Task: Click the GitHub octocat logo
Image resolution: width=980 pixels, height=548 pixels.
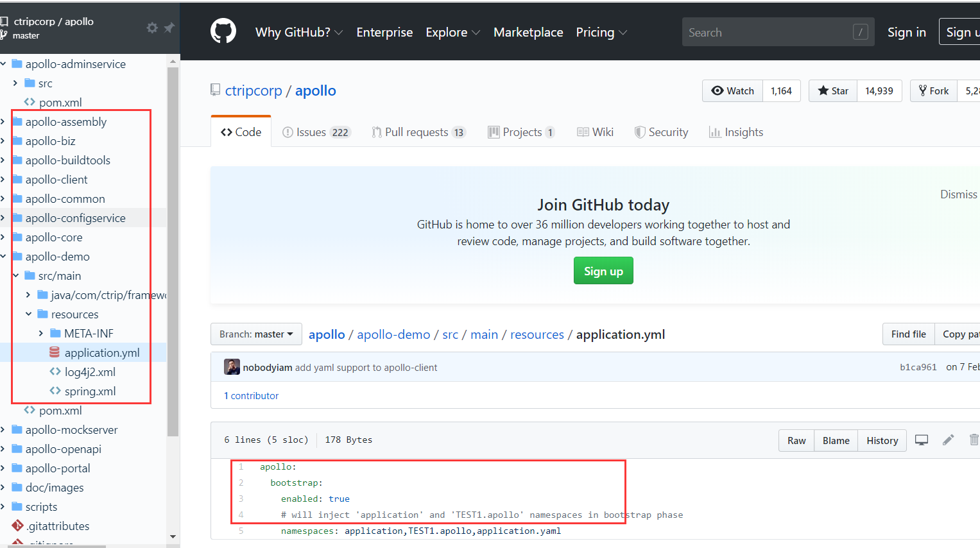Action: pyautogui.click(x=223, y=31)
